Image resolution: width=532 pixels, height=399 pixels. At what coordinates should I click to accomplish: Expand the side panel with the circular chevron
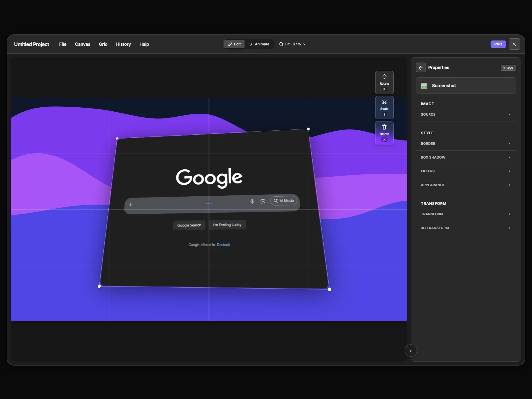point(411,351)
